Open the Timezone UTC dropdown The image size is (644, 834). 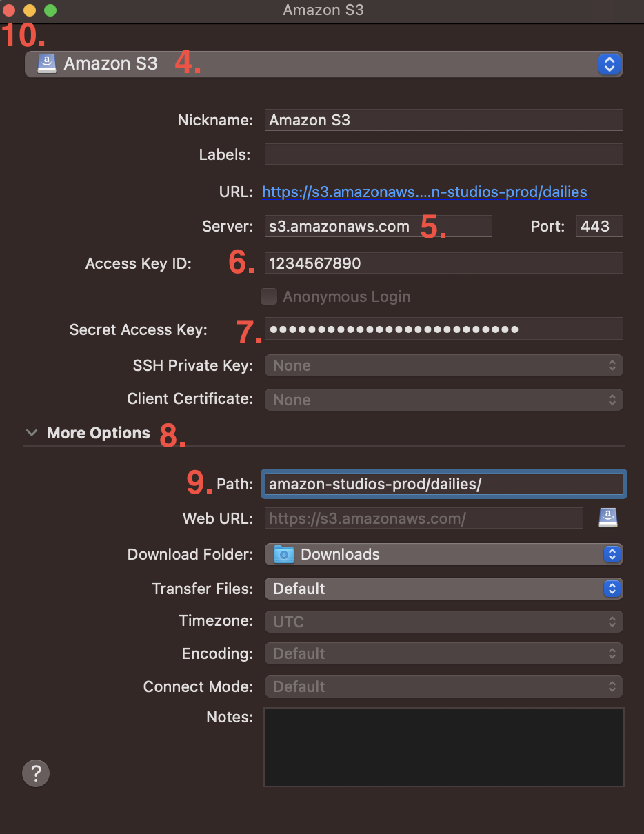coord(444,621)
